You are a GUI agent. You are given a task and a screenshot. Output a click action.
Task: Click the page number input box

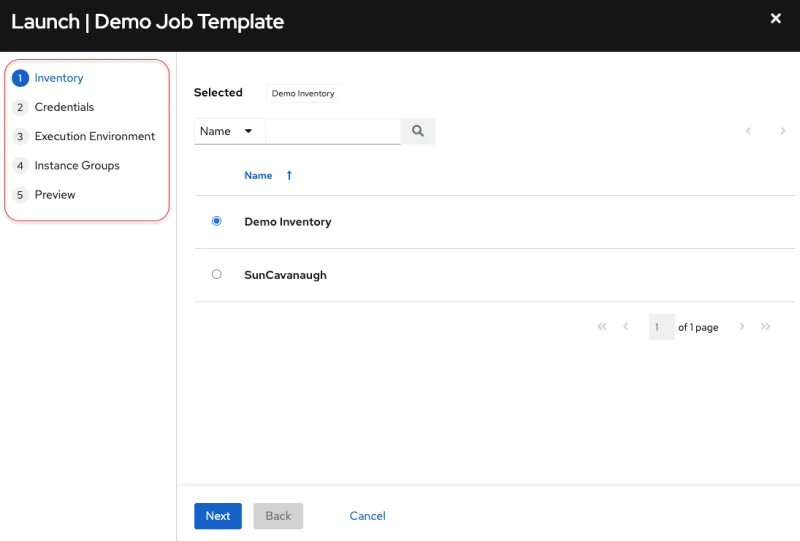pyautogui.click(x=661, y=327)
